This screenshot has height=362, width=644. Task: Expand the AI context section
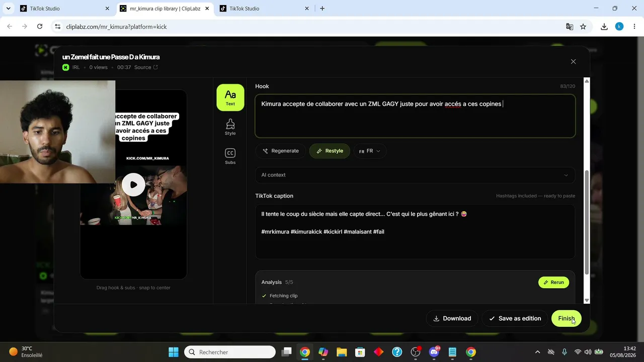click(x=415, y=175)
